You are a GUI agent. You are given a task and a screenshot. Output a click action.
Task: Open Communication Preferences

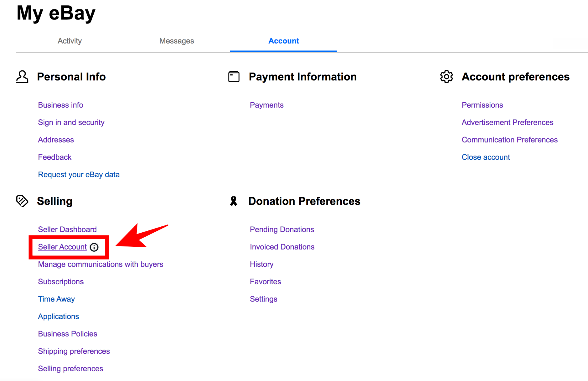[509, 140]
